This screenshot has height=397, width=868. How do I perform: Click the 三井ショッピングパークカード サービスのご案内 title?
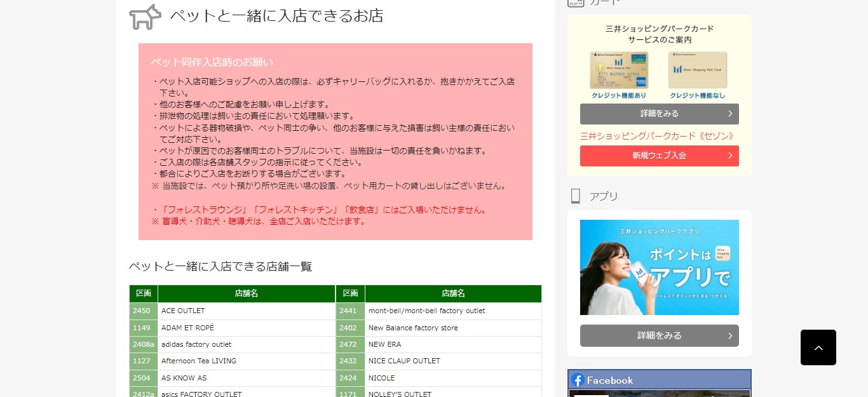click(660, 34)
